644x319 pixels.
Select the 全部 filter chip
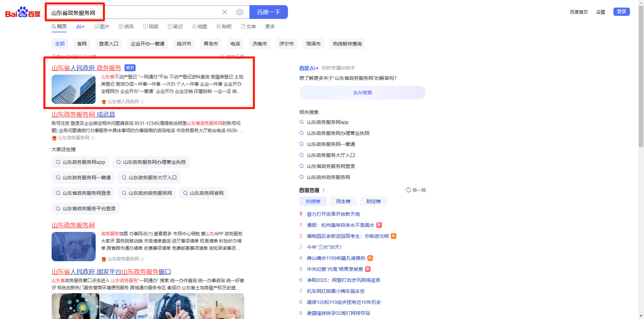click(x=60, y=44)
